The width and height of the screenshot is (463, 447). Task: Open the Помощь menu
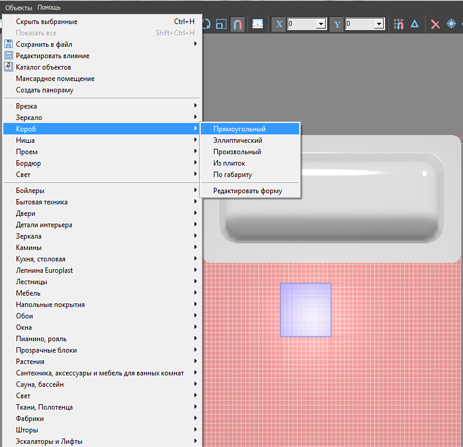pos(49,7)
